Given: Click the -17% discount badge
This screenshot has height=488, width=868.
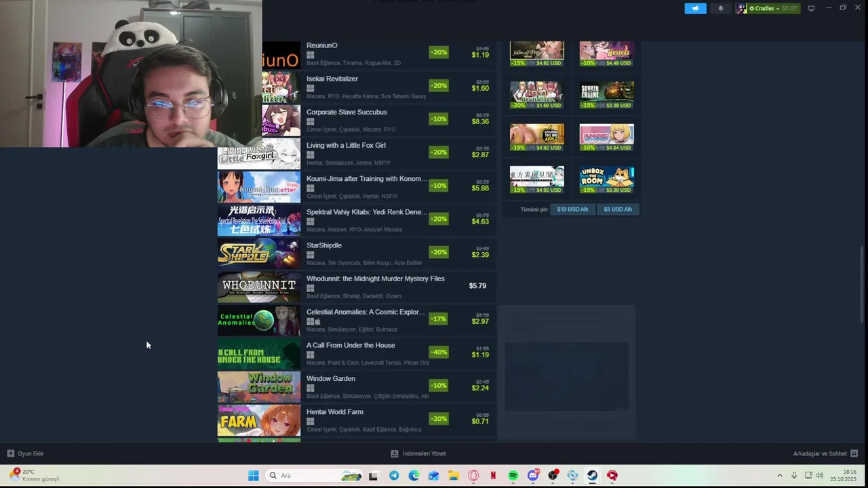Looking at the screenshot, I should coord(438,319).
